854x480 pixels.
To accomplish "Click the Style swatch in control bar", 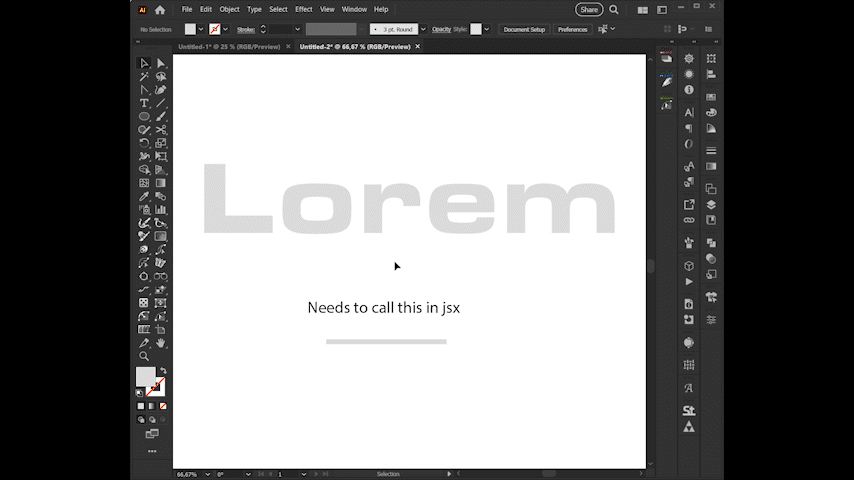I will pos(475,29).
